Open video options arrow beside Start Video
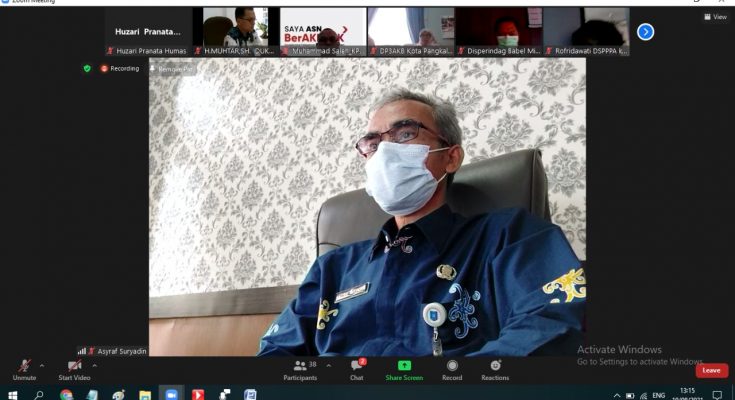735x400 pixels. pos(95,365)
